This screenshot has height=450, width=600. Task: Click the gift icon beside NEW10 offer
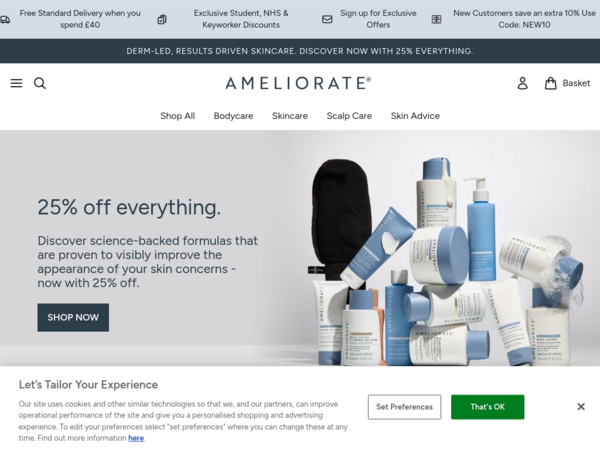[436, 19]
